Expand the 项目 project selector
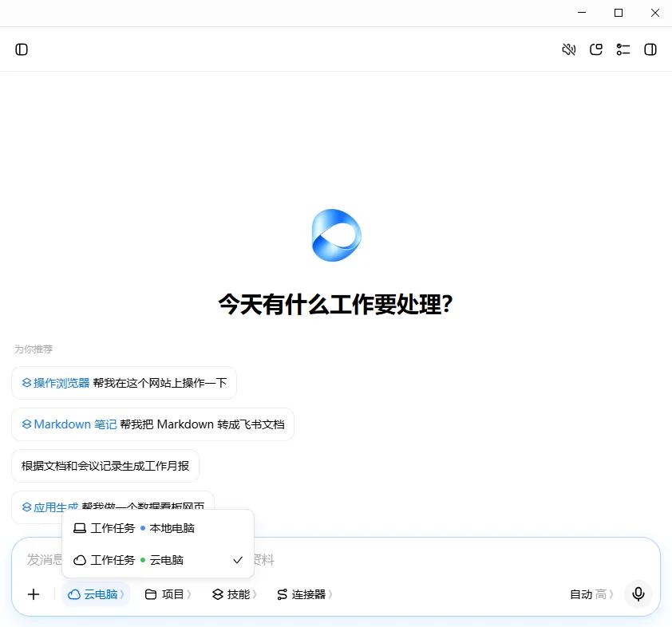The height and width of the screenshot is (627, 672). click(x=168, y=594)
